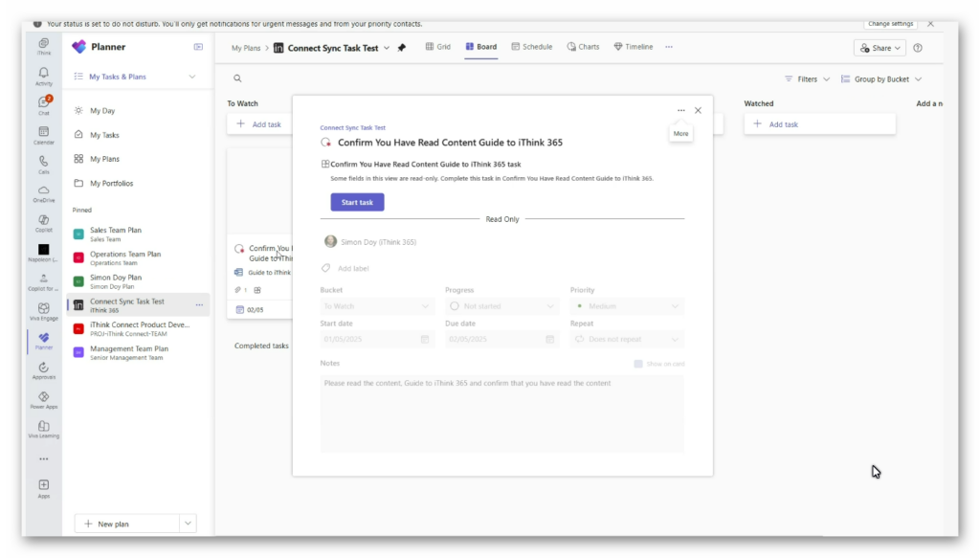Unpin the Connect Sync Task Test plan
Image resolution: width=980 pixels, height=558 pixels.
(402, 48)
